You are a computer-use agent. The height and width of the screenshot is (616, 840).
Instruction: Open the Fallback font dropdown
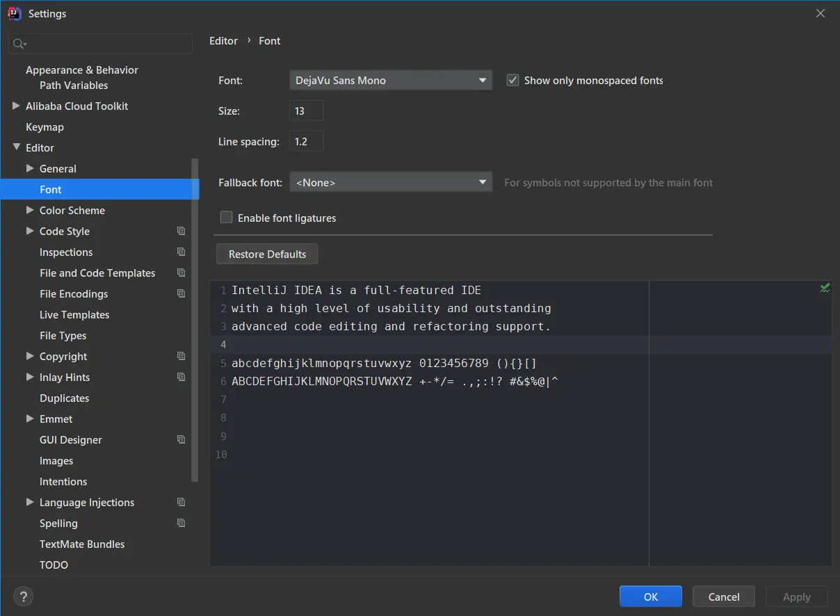[x=391, y=182]
